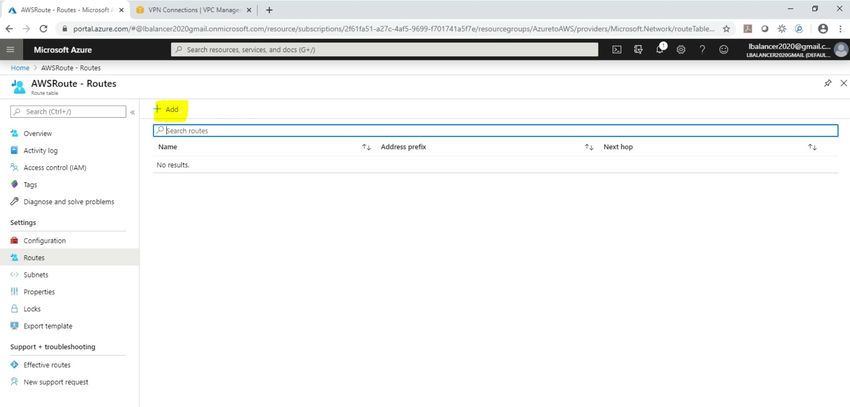Open the Azure portal hamburger menu
This screenshot has width=850, height=407.
[x=10, y=49]
